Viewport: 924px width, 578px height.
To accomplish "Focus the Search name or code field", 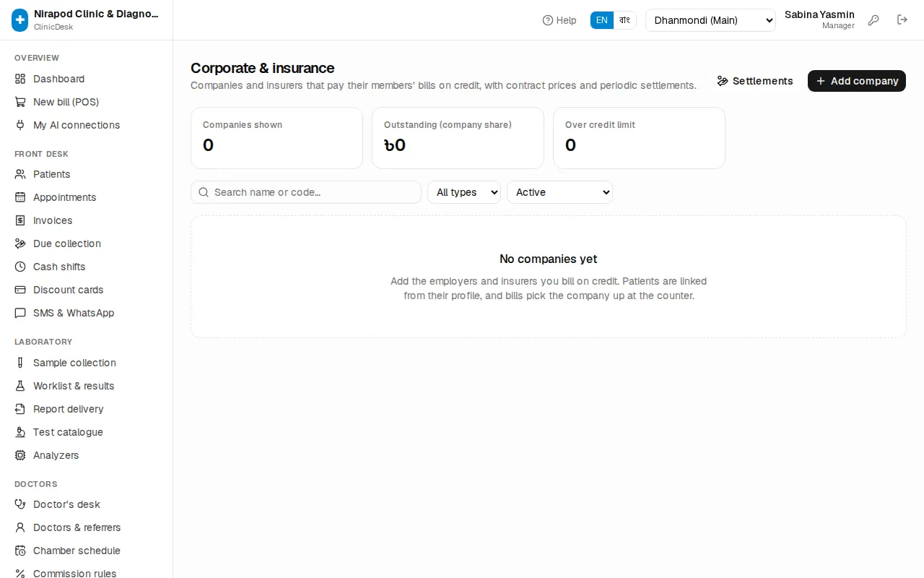I will point(306,192).
